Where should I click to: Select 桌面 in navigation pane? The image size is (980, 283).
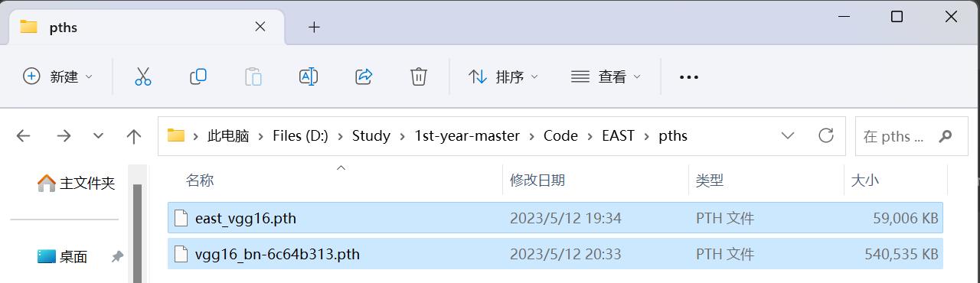[62, 257]
